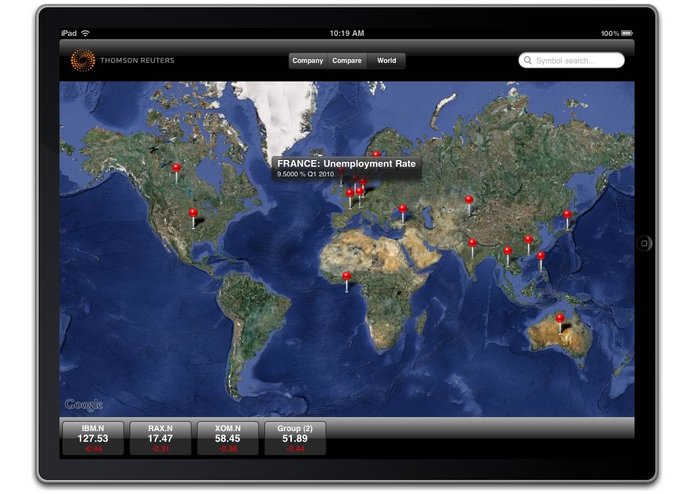Open the IBM.N ticker tile
The image size is (695, 494).
coord(93,438)
